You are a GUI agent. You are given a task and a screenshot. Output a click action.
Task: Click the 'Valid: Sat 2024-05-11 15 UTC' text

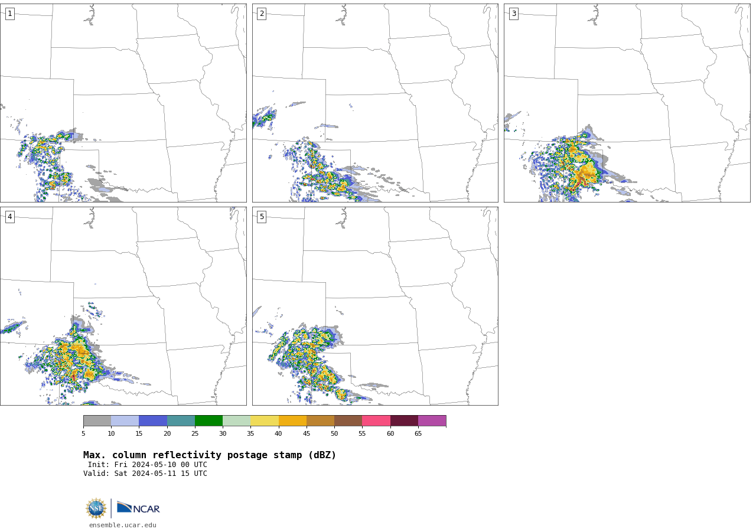coord(145,474)
